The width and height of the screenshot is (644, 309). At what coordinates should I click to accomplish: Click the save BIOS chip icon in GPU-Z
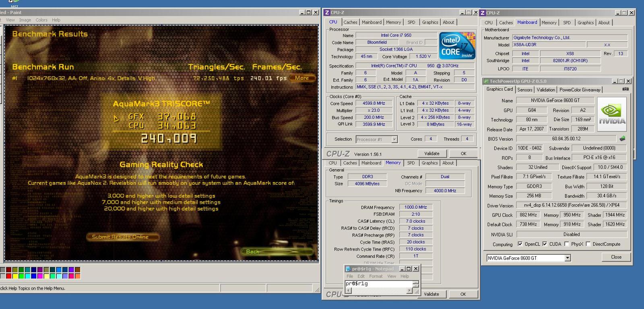pos(623,139)
